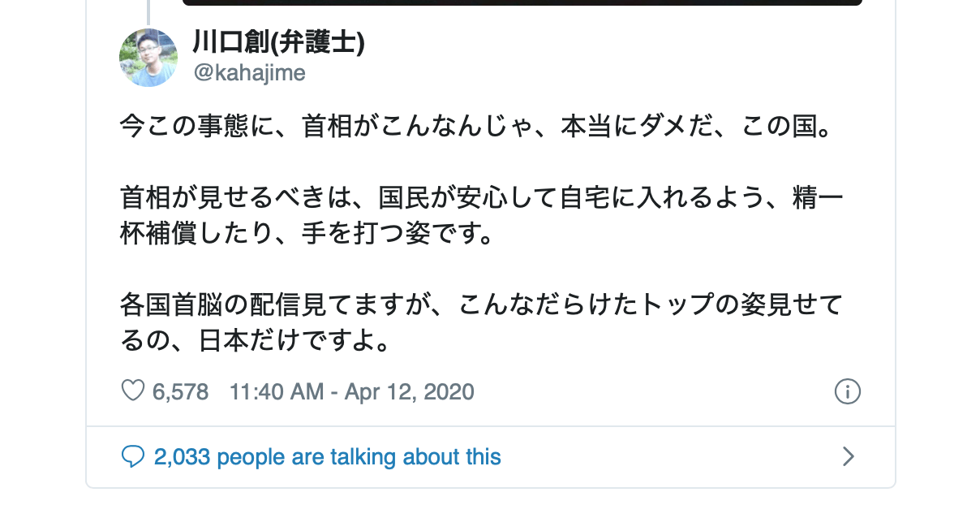The image size is (980, 531).
Task: Click the first tweet paragraph starting 今この事態に
Action: (476, 126)
